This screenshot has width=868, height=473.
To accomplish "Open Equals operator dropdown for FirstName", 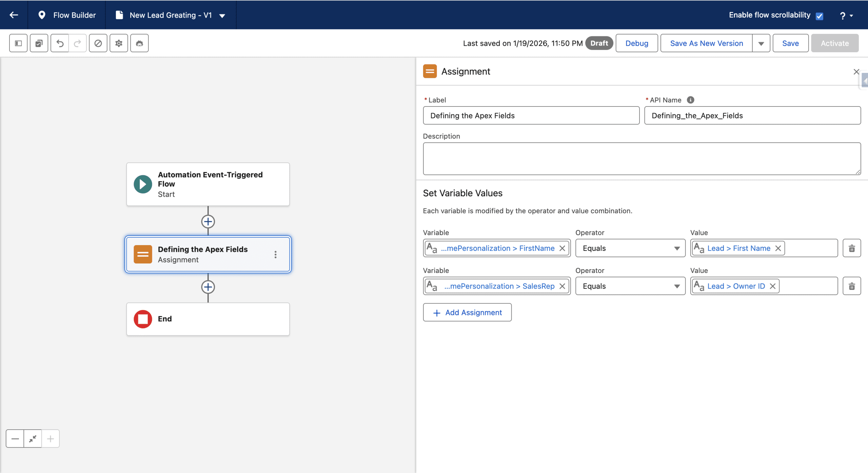I will click(630, 248).
